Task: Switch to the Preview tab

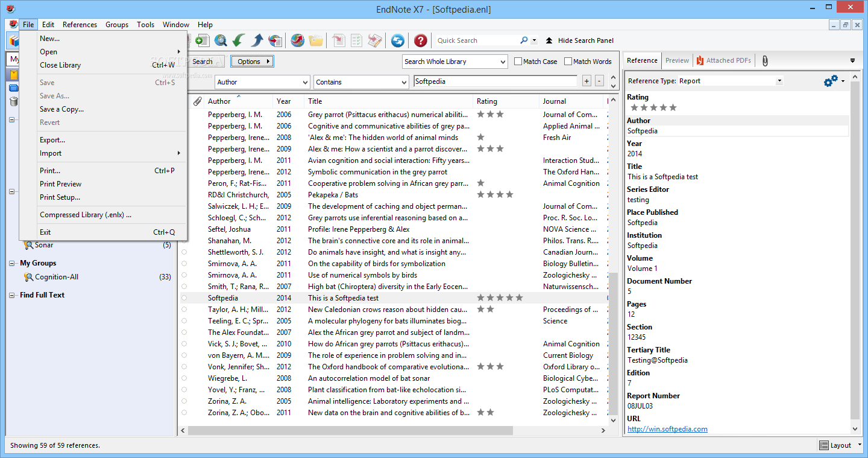Action: (x=677, y=60)
